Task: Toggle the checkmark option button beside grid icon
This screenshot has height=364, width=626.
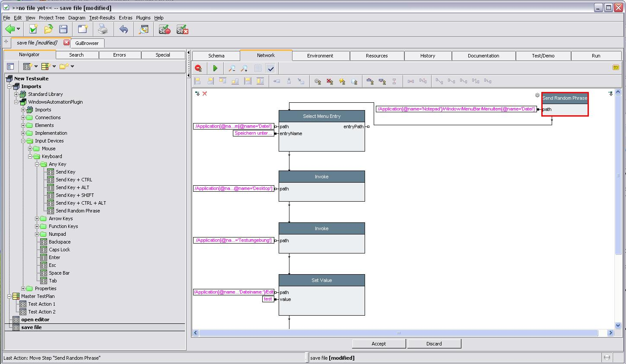Action: tap(270, 68)
